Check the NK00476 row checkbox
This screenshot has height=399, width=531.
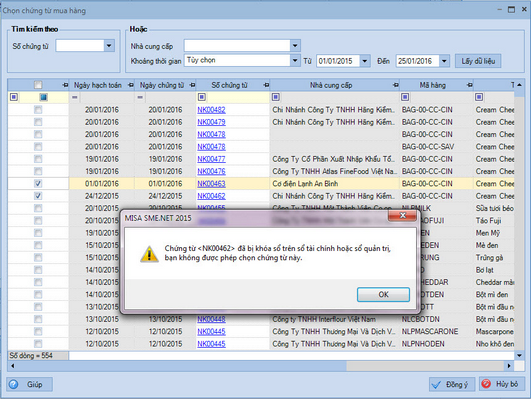(38, 171)
